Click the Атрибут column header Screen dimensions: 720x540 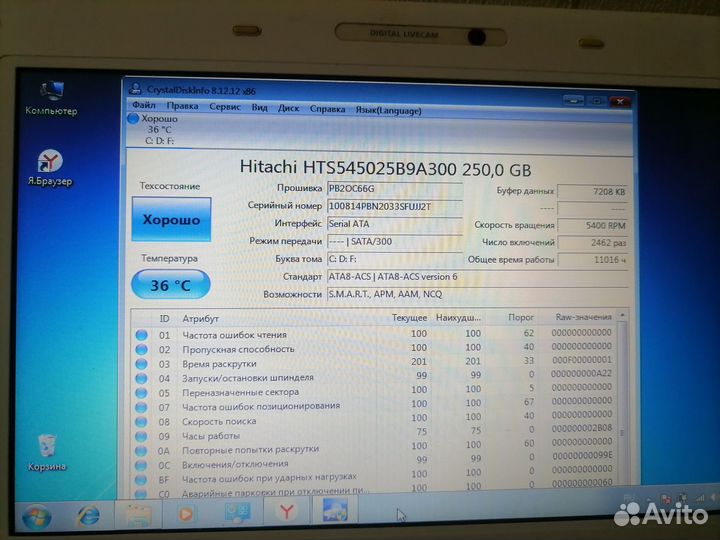[x=200, y=318]
